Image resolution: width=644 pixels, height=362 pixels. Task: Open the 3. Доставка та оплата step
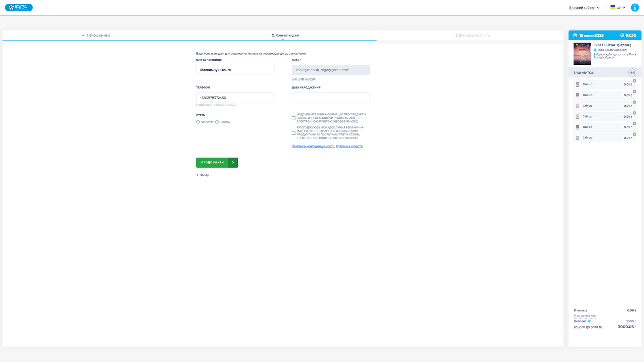tap(472, 35)
